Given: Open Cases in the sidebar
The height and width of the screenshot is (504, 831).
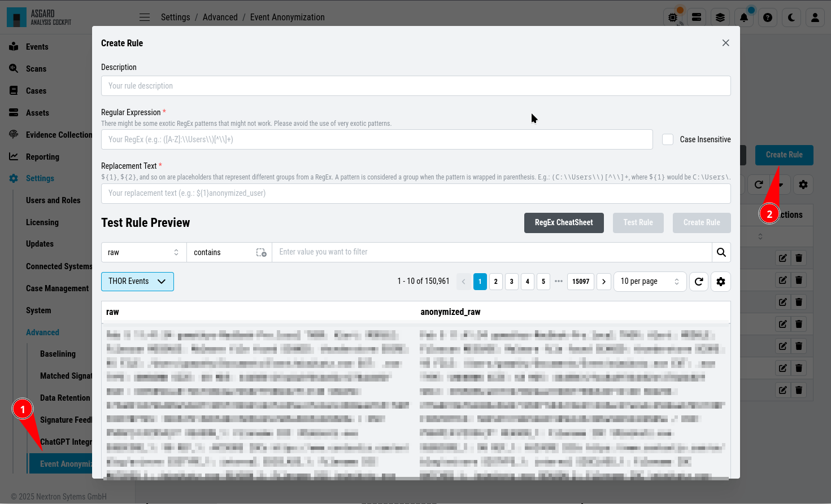Looking at the screenshot, I should pyautogui.click(x=36, y=91).
